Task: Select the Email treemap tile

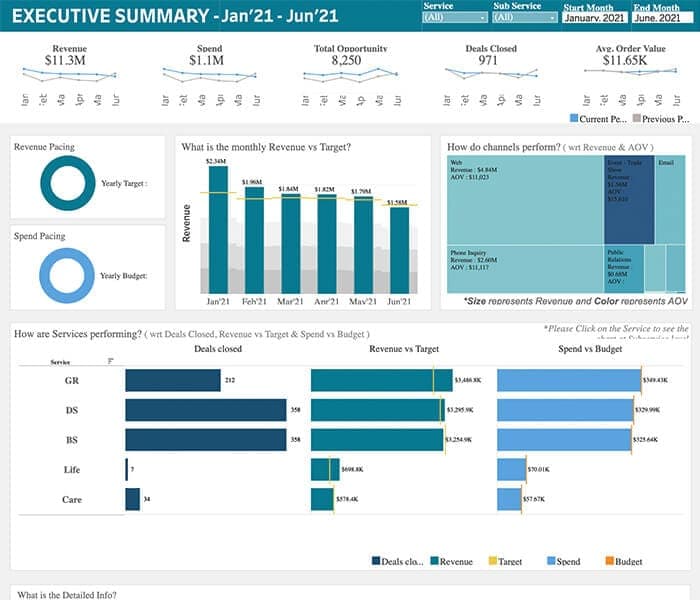Action: (671, 199)
